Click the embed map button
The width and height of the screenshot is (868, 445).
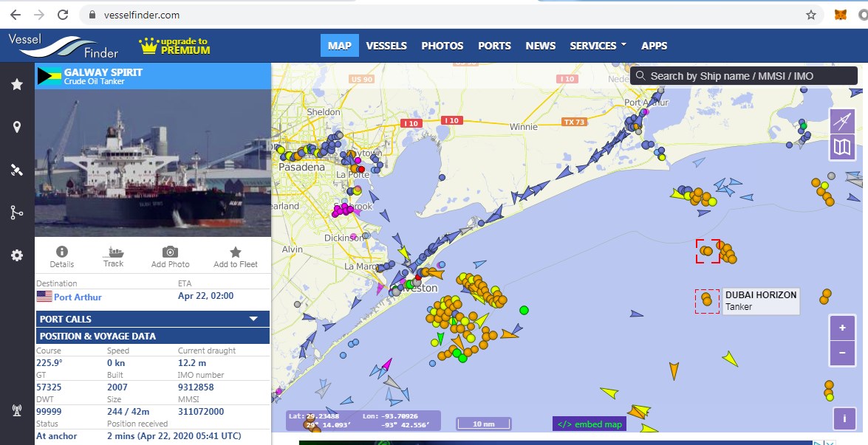(590, 424)
